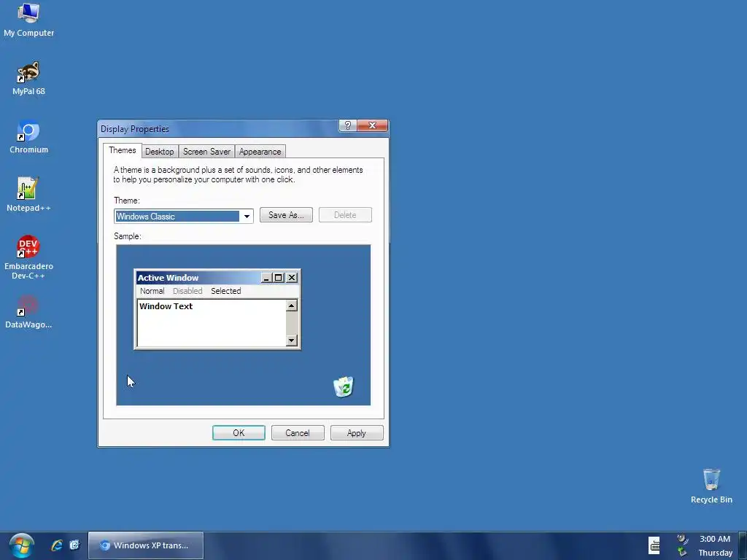Click the Recycle Bin in theme sample
The width and height of the screenshot is (747, 560).
click(x=344, y=386)
